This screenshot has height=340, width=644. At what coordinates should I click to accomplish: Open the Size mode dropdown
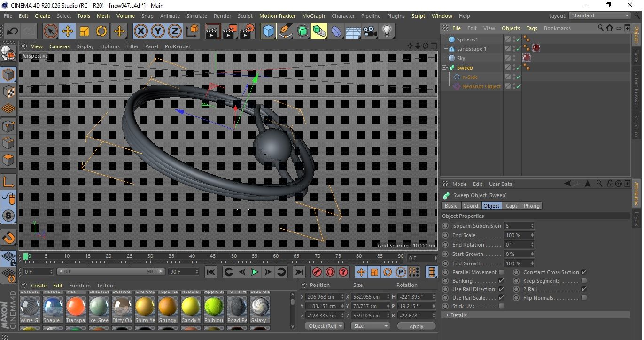click(x=370, y=326)
